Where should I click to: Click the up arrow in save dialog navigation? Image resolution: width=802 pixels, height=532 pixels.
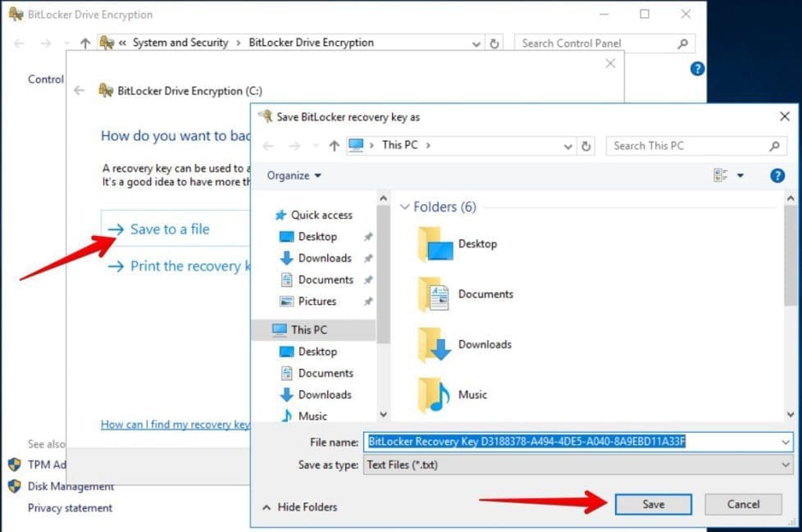click(x=334, y=146)
